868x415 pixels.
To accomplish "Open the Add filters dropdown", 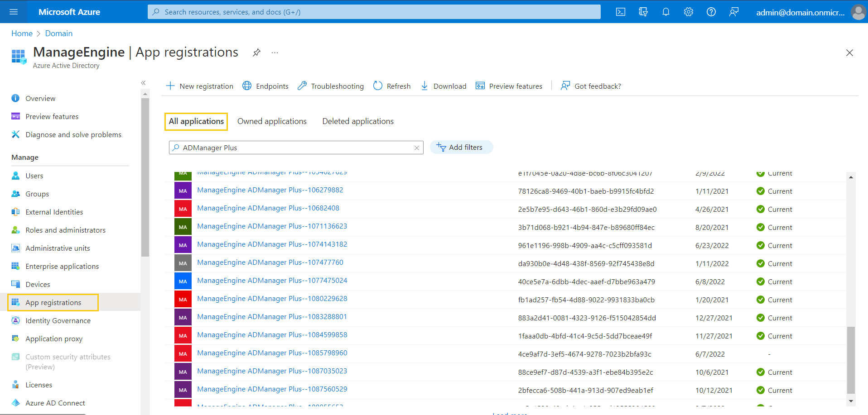I will (461, 147).
